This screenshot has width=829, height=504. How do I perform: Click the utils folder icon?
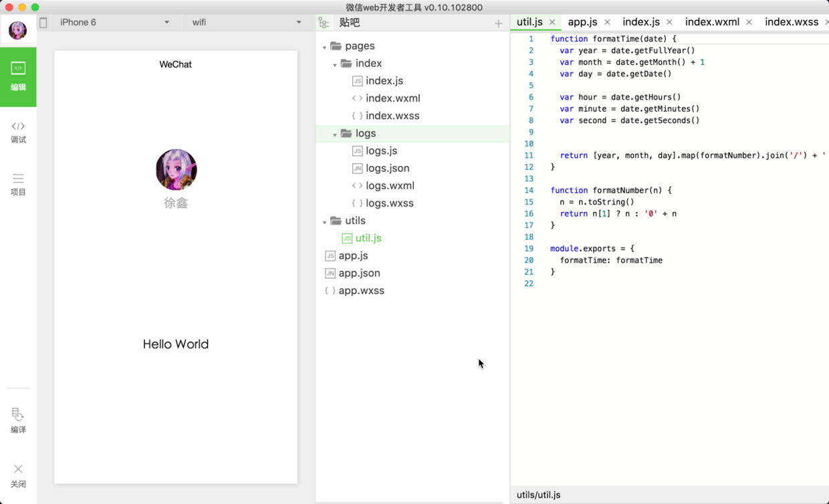pyautogui.click(x=336, y=221)
